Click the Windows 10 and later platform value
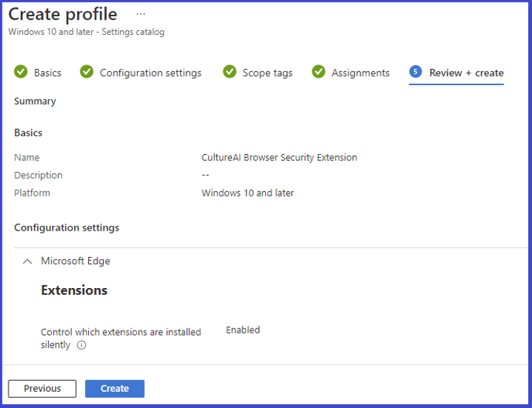 point(247,193)
